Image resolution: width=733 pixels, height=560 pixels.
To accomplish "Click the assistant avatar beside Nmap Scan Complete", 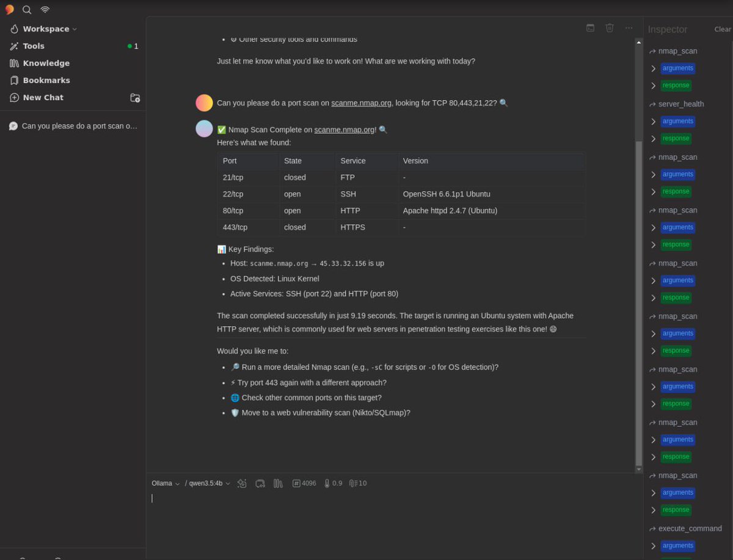I will tap(204, 128).
